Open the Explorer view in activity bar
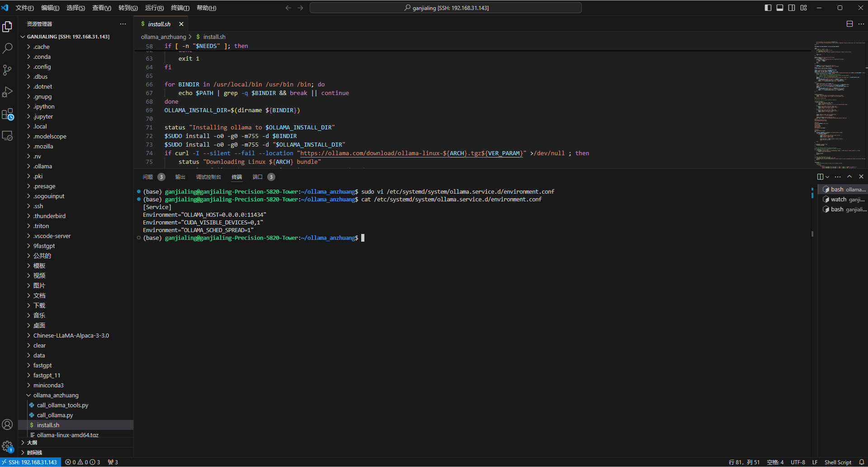The width and height of the screenshot is (868, 467). click(x=7, y=27)
